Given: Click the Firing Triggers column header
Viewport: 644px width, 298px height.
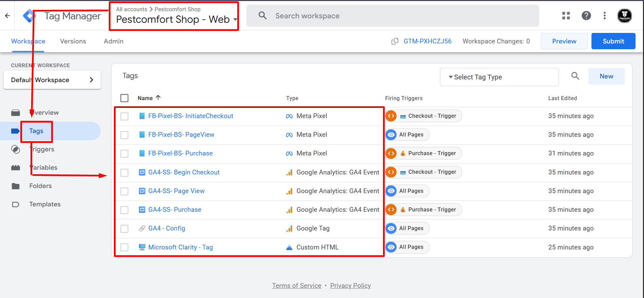Looking at the screenshot, I should click(x=404, y=98).
